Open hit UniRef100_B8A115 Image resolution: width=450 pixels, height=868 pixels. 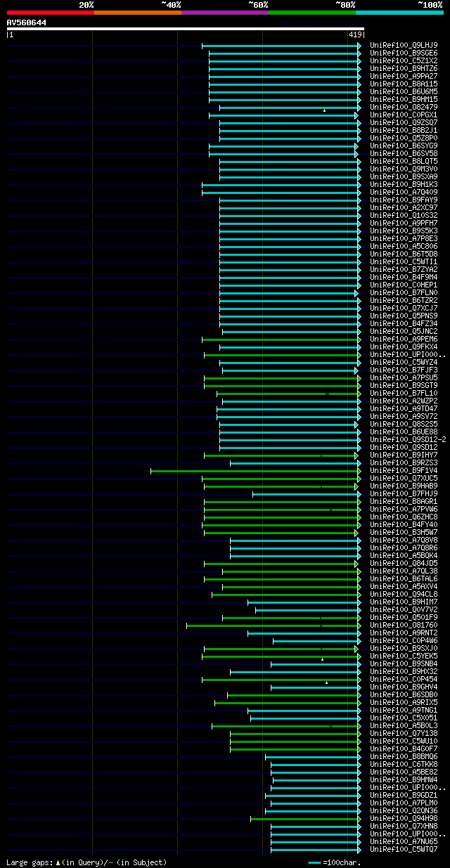(404, 84)
